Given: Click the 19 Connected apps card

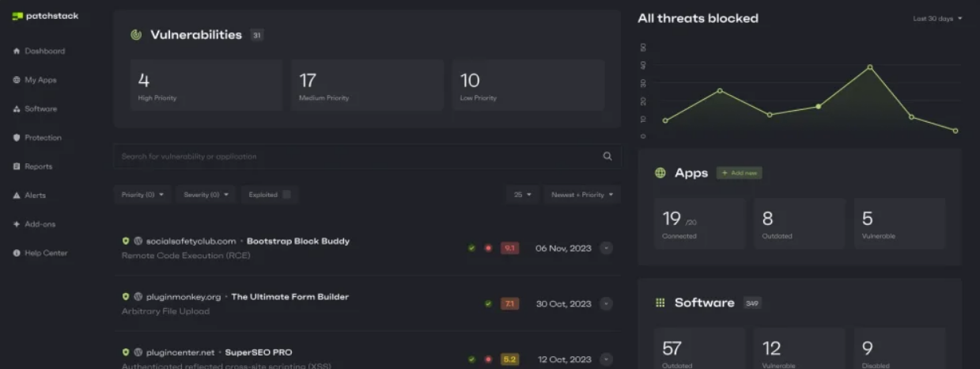Looking at the screenshot, I should [x=700, y=223].
